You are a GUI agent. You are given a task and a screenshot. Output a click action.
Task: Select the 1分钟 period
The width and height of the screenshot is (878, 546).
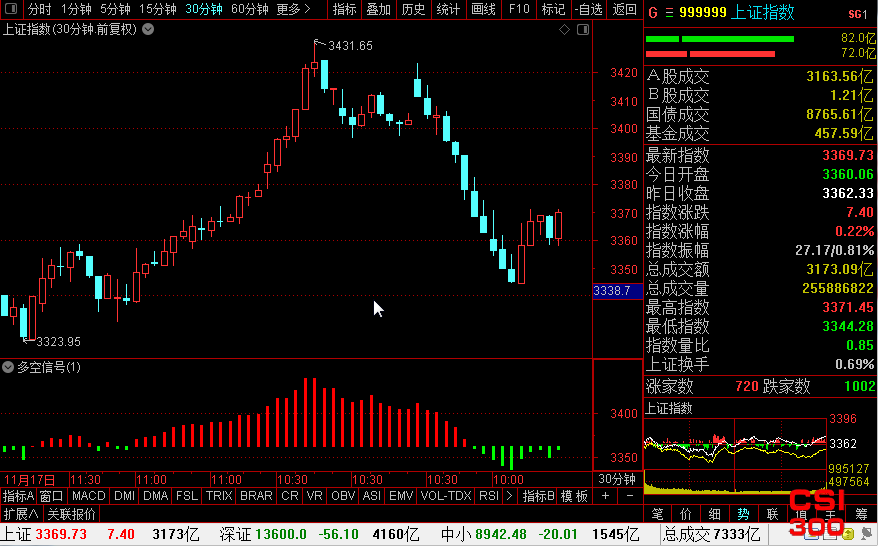point(76,10)
